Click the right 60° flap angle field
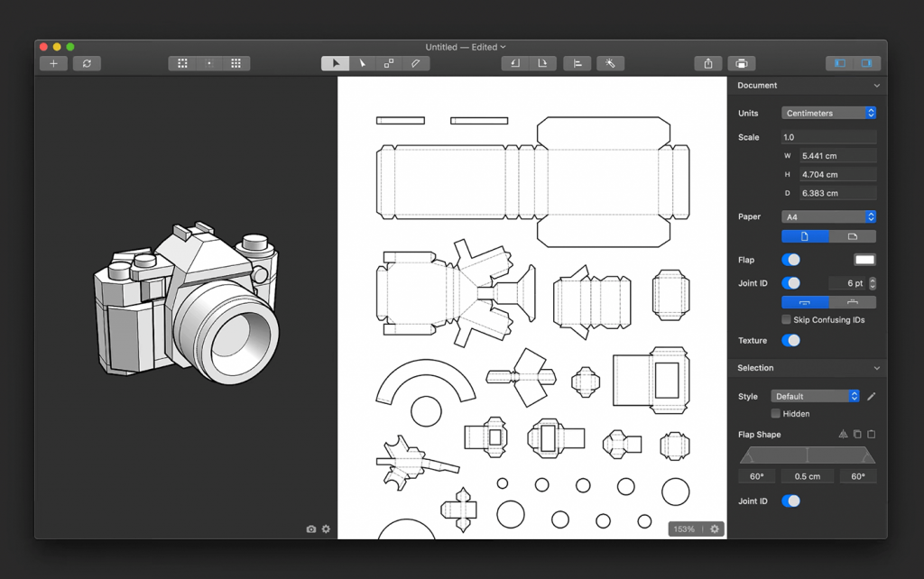The image size is (924, 579). click(x=858, y=476)
